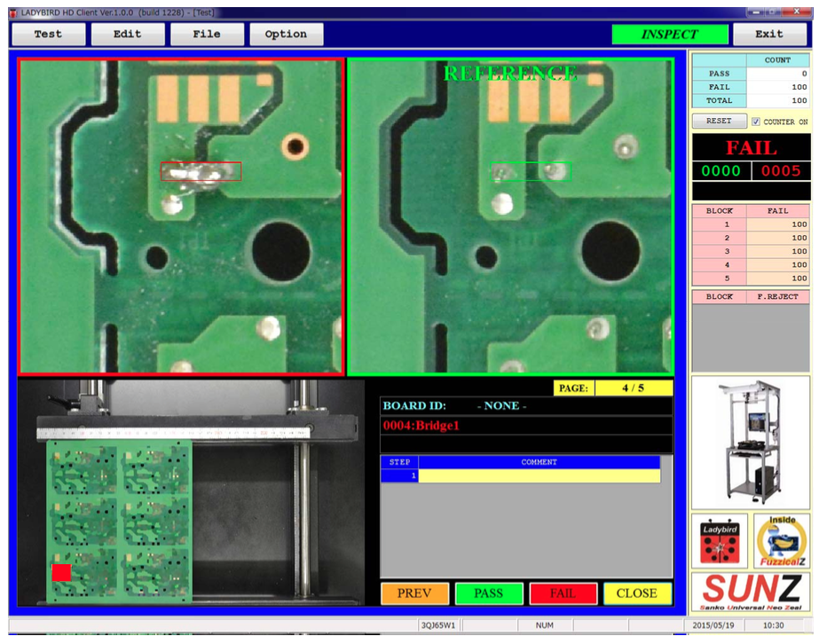
Task: Open the Test menu
Action: point(48,35)
